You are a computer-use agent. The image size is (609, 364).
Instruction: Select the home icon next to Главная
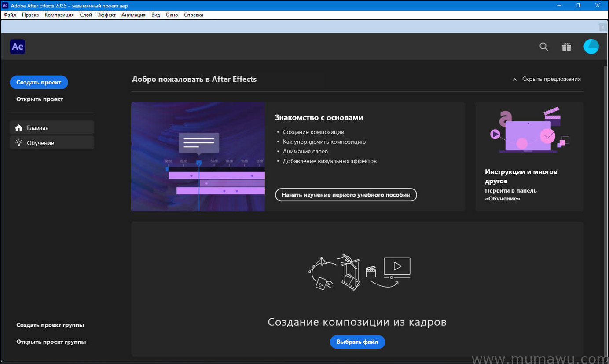(18, 127)
